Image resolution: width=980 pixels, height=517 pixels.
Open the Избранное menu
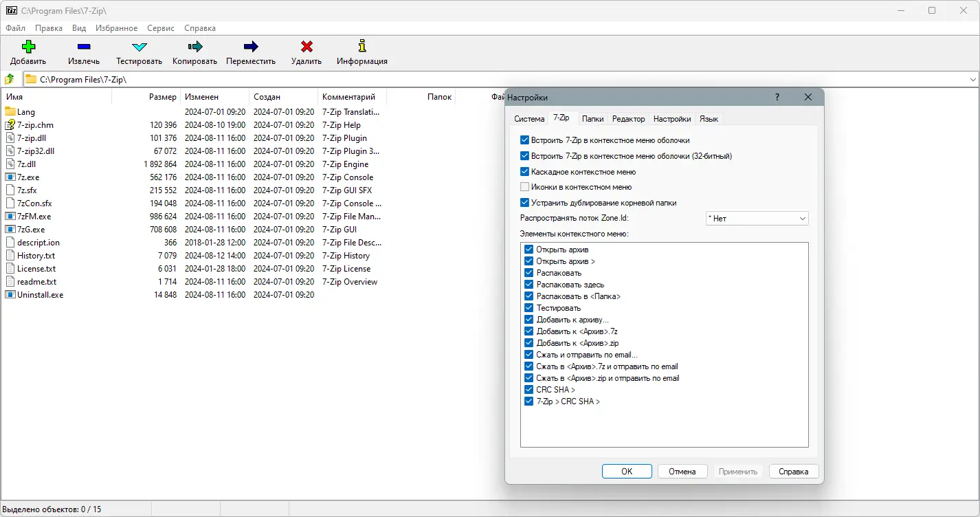[118, 28]
